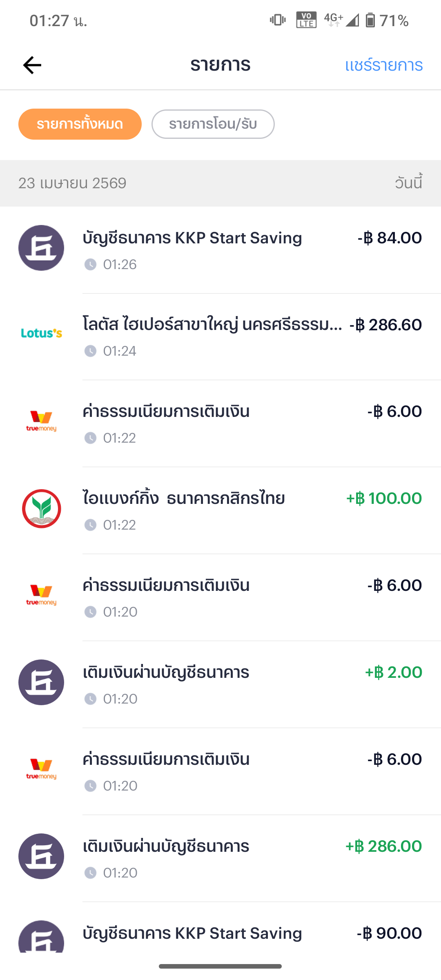This screenshot has height=980, width=441.
Task: Switch to the รายการโอน/รับ tab
Action: click(x=213, y=124)
